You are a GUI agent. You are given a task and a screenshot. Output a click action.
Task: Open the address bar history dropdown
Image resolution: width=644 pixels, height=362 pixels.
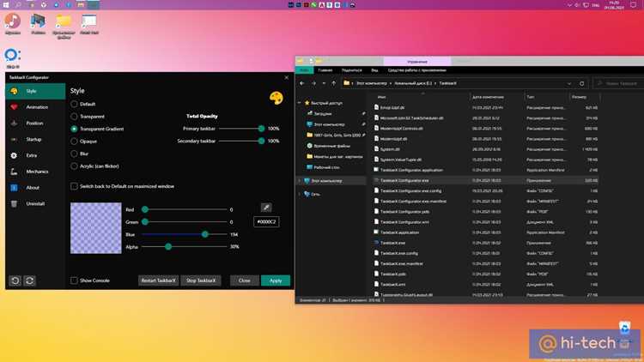[x=569, y=83]
